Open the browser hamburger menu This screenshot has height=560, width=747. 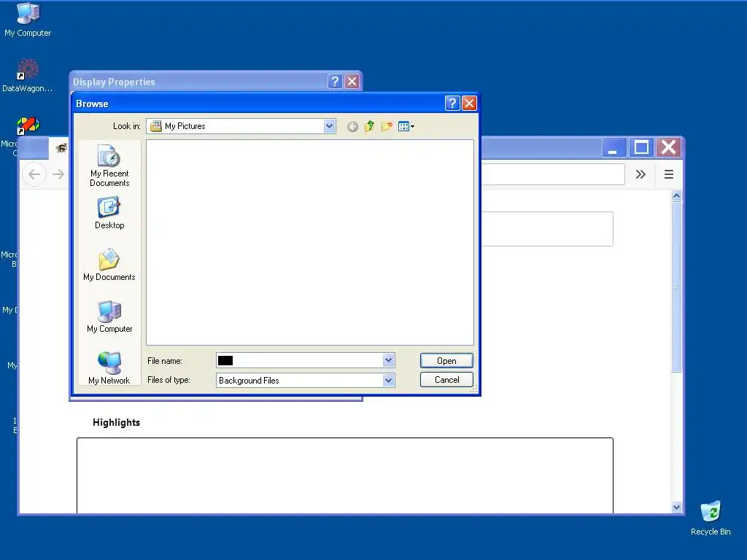pyautogui.click(x=669, y=174)
